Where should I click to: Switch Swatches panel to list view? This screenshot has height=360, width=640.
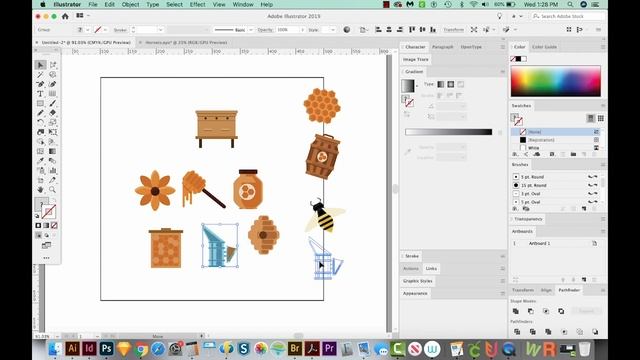[x=590, y=118]
